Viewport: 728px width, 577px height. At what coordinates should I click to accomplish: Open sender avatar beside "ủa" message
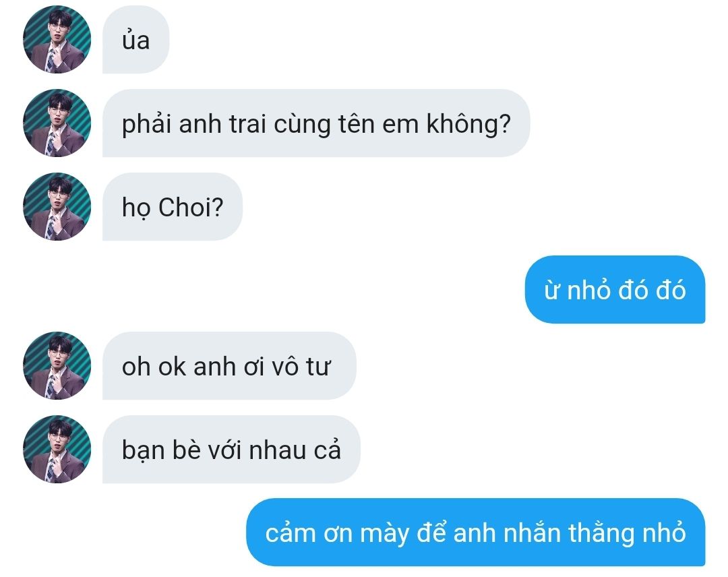coord(57,40)
